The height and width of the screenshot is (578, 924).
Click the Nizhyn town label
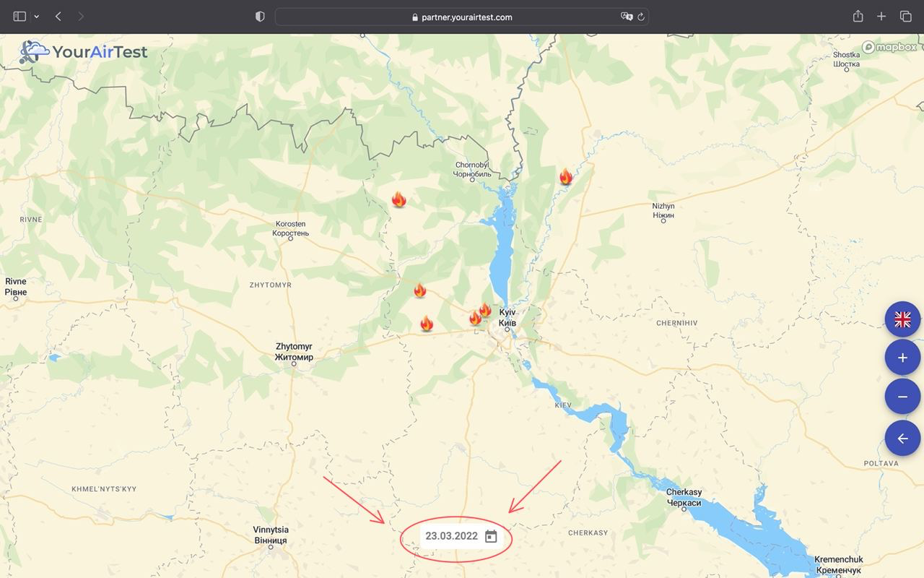[663, 211]
